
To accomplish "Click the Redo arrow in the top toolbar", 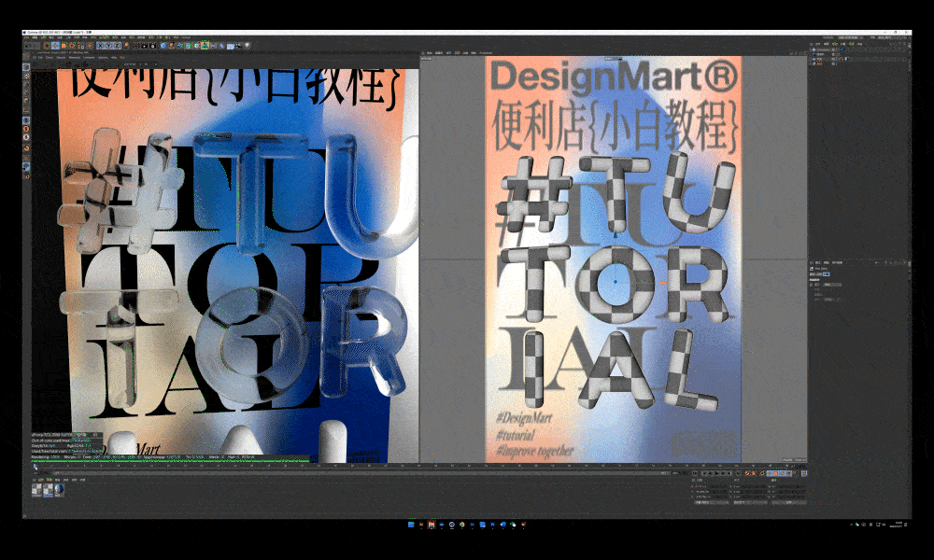I will pos(35,45).
